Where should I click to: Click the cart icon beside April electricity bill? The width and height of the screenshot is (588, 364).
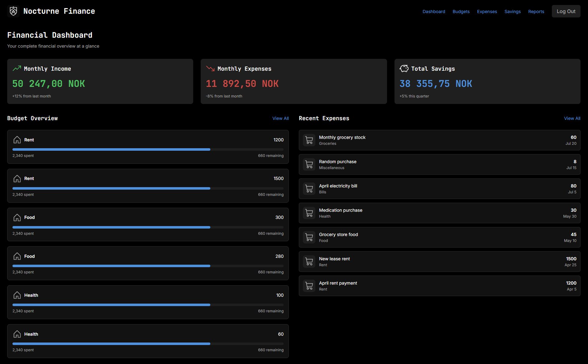(x=309, y=189)
